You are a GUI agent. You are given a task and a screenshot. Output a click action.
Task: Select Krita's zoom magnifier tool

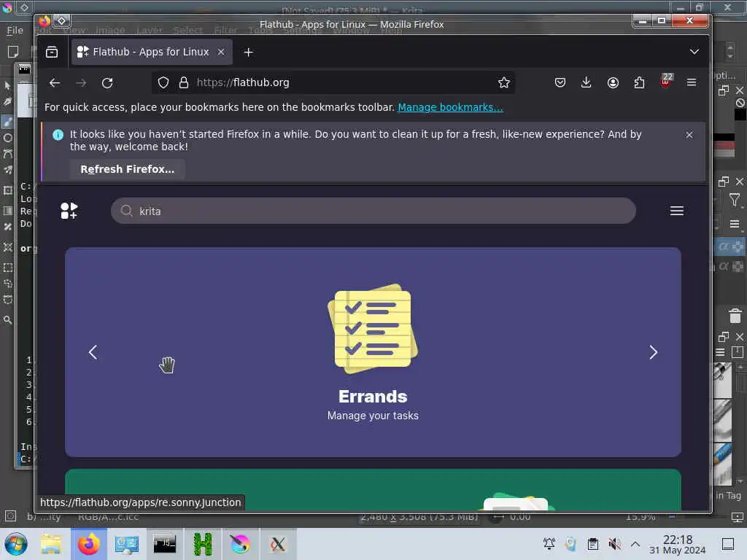(x=7, y=320)
